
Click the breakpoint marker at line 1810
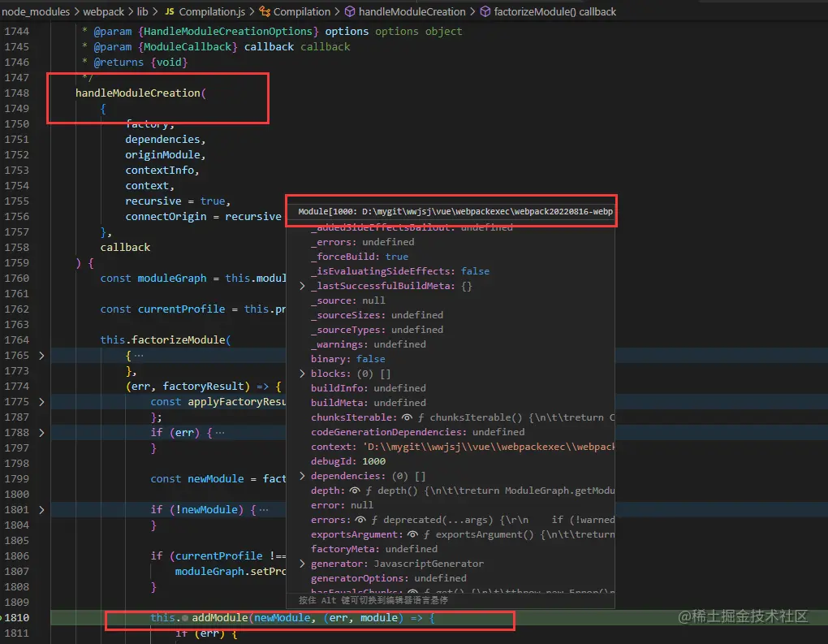[1, 617]
